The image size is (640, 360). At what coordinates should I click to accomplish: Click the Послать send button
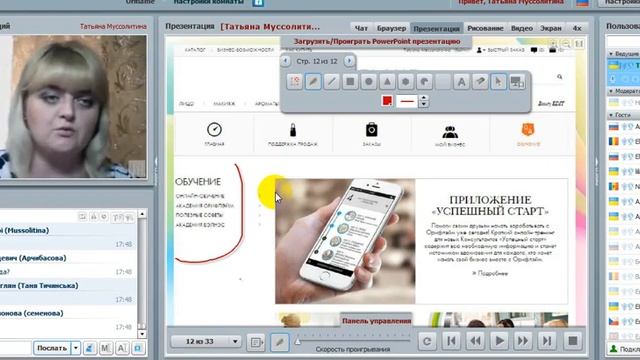(52, 348)
